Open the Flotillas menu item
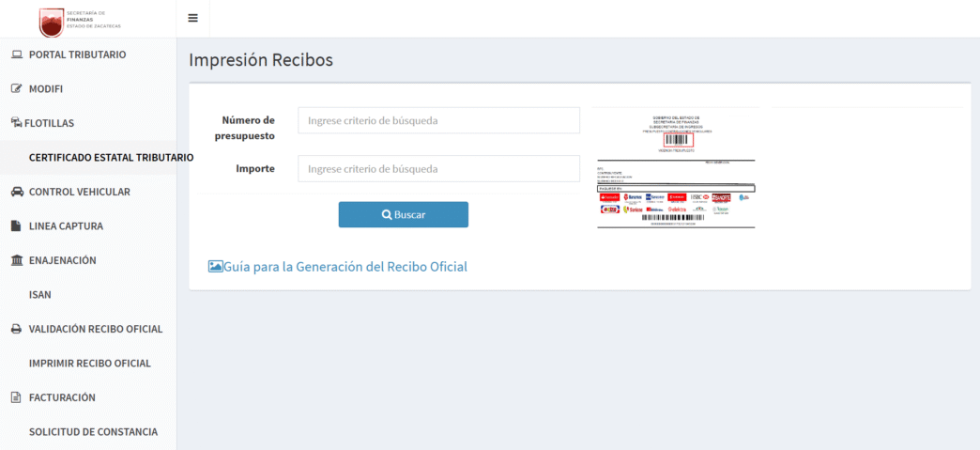This screenshot has height=450, width=980. pyautogui.click(x=49, y=123)
